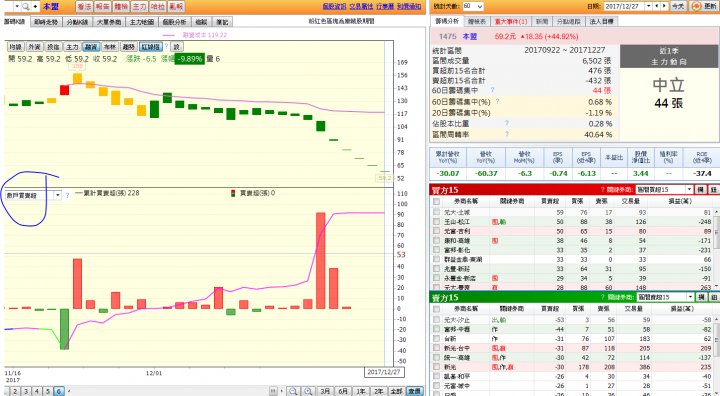Check the 新光-台中 seller row checkbox
Image resolution: width=720 pixels, height=396 pixels.
pyautogui.click(x=436, y=348)
